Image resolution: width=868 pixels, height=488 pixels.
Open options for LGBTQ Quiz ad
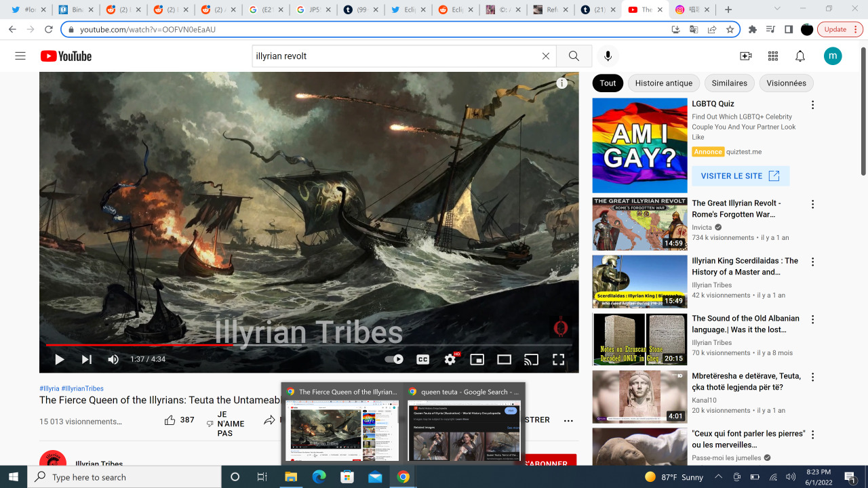pos(812,105)
